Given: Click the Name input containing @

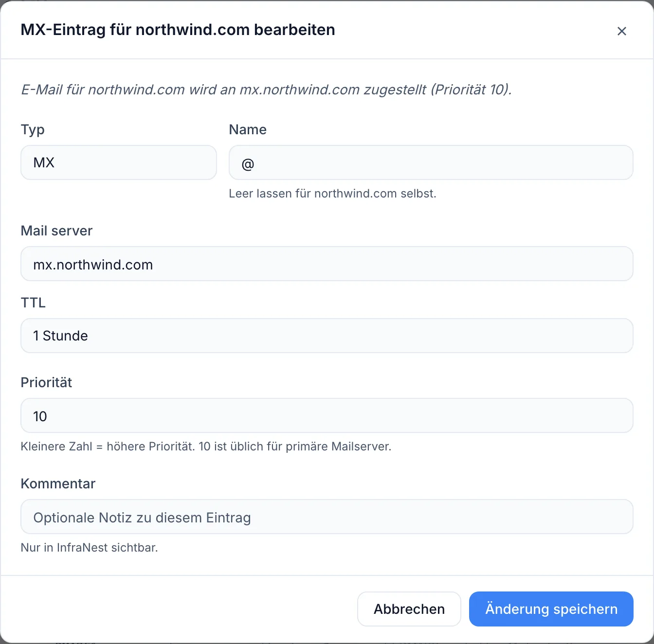Looking at the screenshot, I should click(431, 162).
